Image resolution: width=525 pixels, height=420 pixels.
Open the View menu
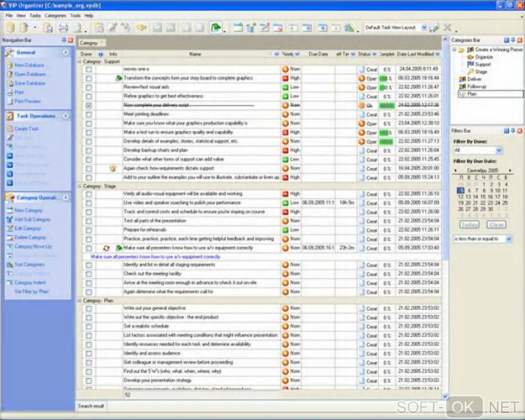pos(21,16)
